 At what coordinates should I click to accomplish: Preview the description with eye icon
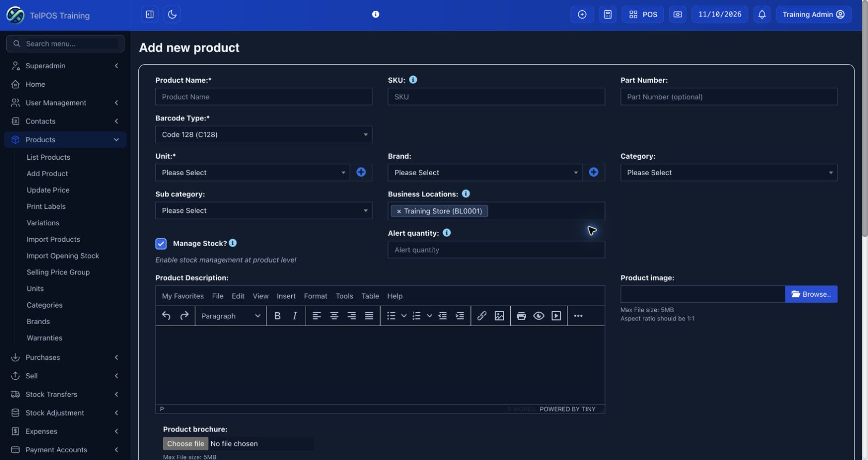click(539, 316)
